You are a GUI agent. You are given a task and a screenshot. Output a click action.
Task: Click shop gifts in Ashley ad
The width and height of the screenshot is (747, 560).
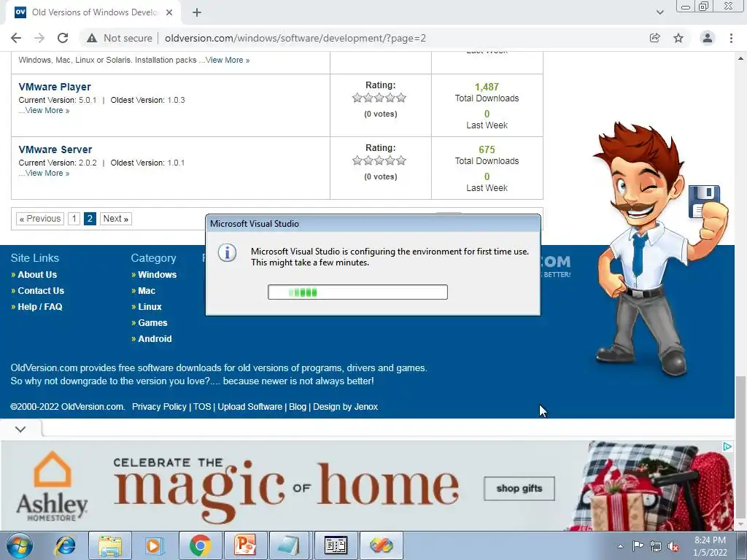click(519, 489)
